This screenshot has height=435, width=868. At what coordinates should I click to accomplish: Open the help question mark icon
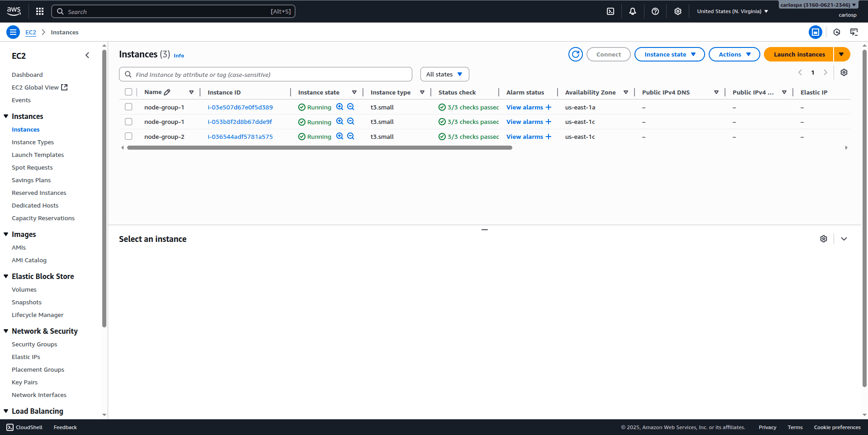point(655,11)
